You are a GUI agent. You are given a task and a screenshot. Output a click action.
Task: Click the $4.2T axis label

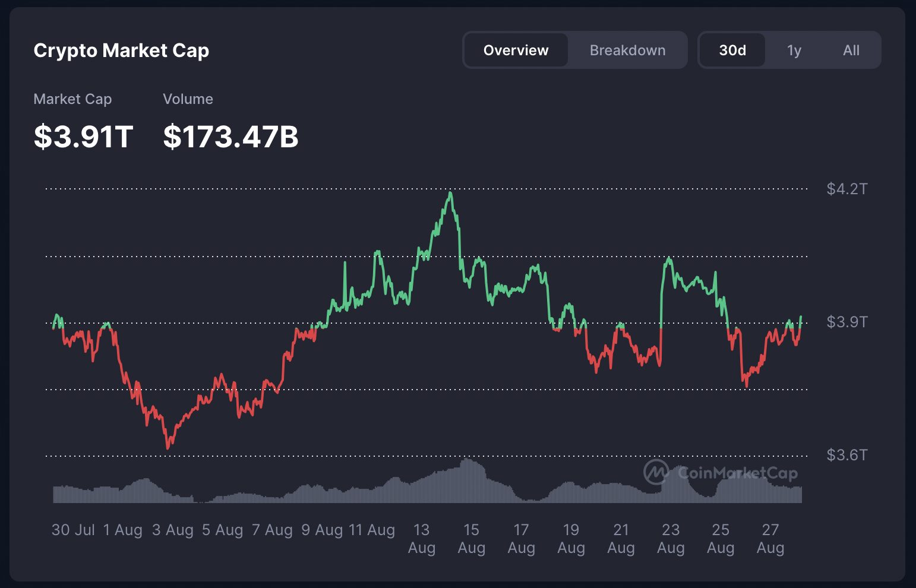[847, 189]
